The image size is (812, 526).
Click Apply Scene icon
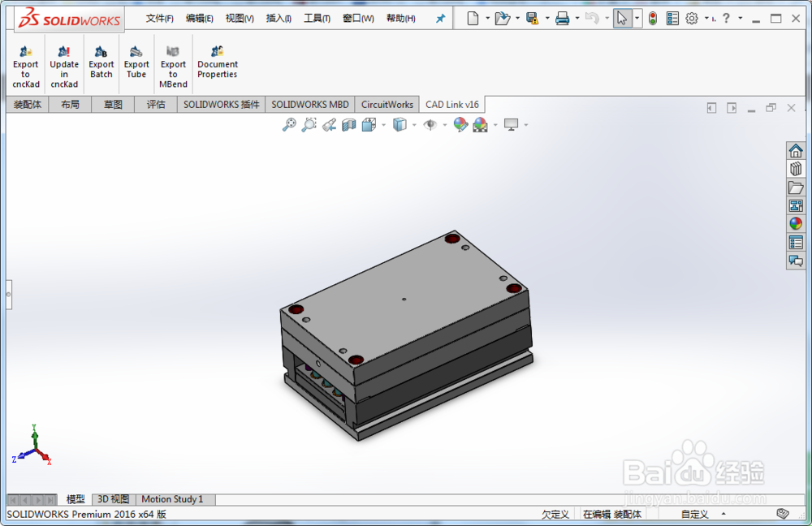coord(481,124)
